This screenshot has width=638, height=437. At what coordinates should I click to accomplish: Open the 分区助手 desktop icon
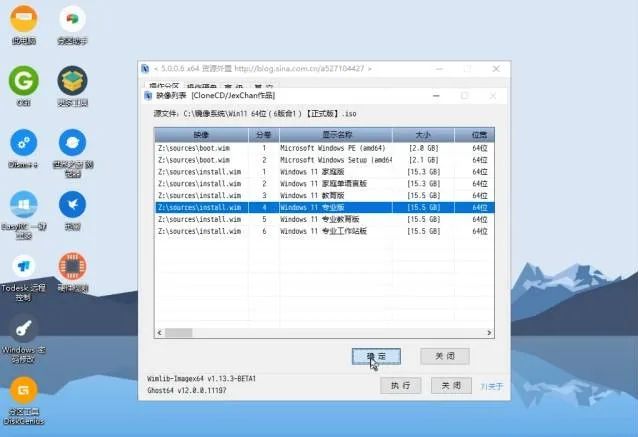pyautogui.click(x=72, y=20)
